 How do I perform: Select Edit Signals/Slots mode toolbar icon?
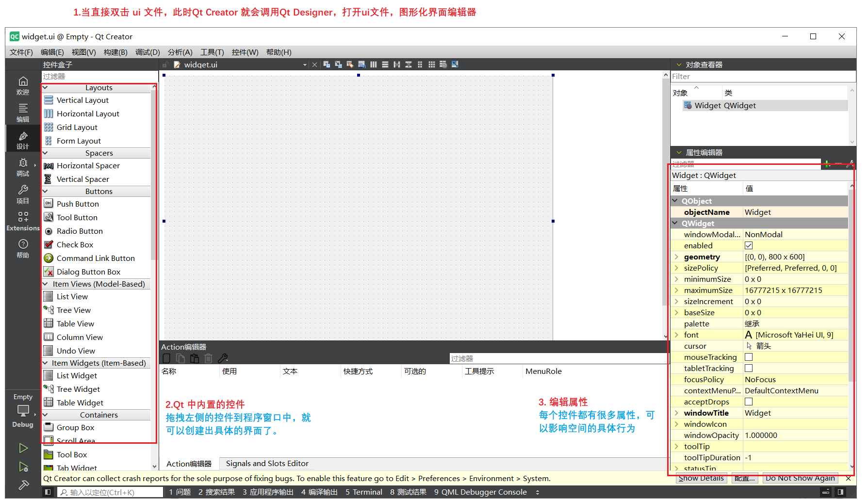[x=338, y=65]
